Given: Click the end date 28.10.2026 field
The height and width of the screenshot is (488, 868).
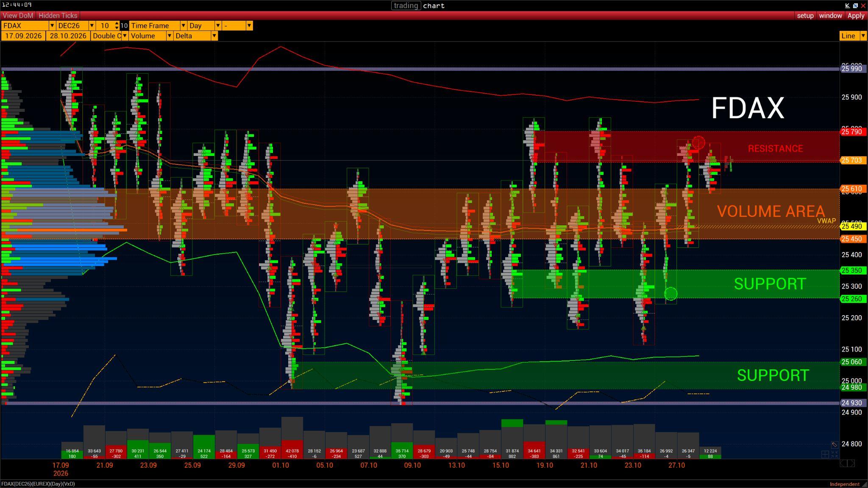Looking at the screenshot, I should pos(68,36).
